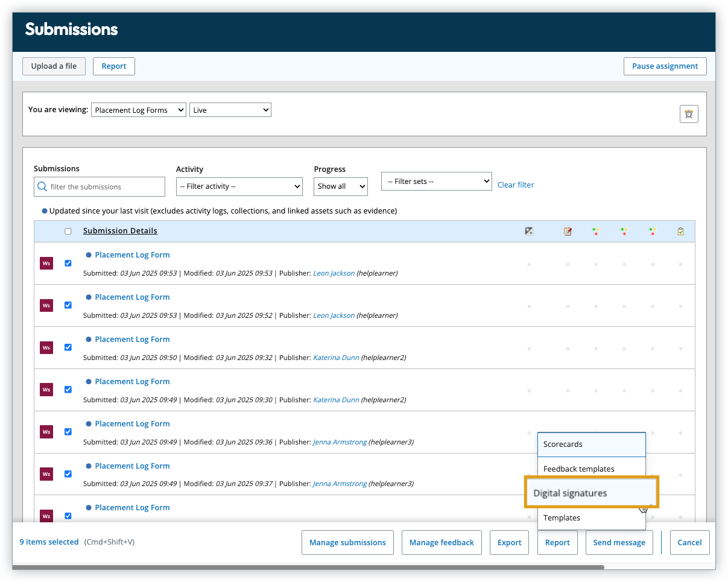Expand the Filter activity dropdown
The width and height of the screenshot is (728, 582).
click(x=239, y=186)
